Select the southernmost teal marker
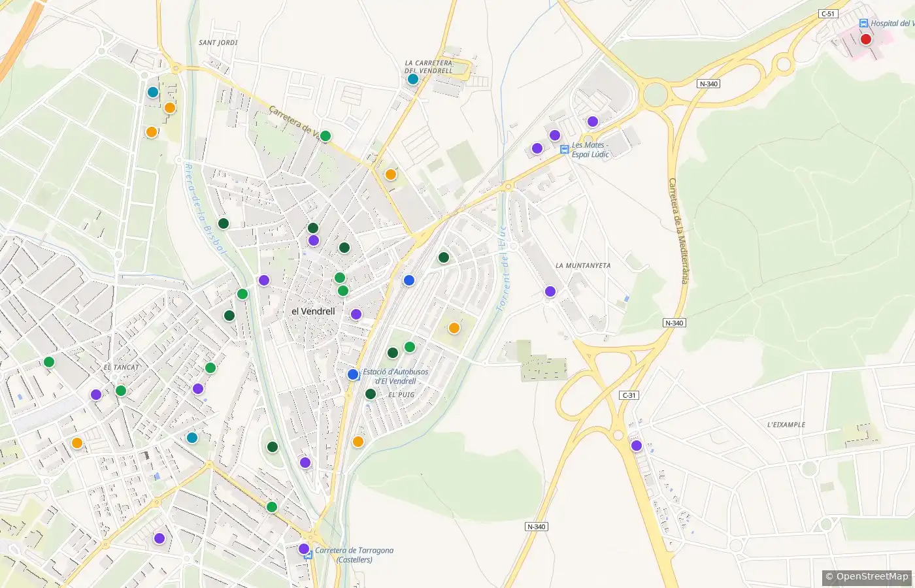 pyautogui.click(x=192, y=438)
